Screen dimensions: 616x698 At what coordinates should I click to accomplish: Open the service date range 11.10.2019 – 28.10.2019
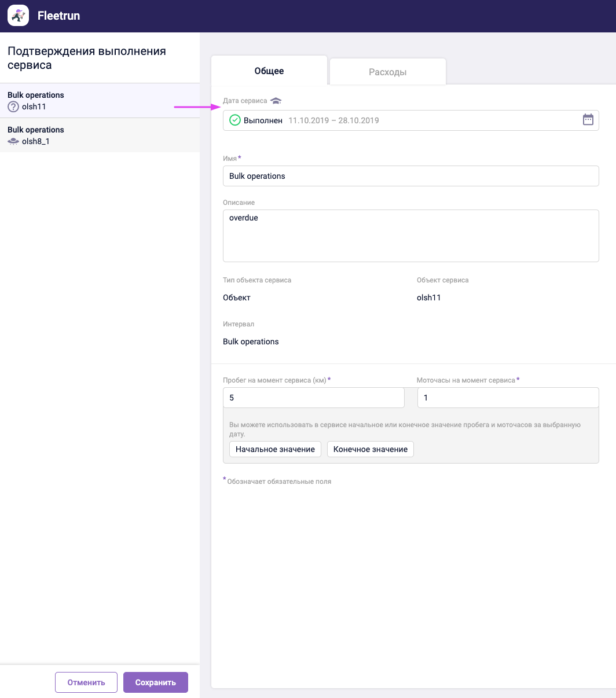click(333, 121)
